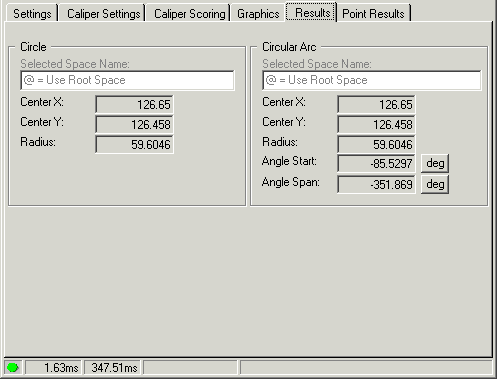Click the Circular Arc Radius value field

coord(376,144)
